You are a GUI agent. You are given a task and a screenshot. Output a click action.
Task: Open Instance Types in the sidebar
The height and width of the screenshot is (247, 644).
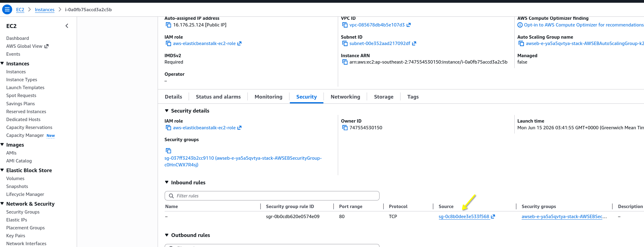[22, 80]
